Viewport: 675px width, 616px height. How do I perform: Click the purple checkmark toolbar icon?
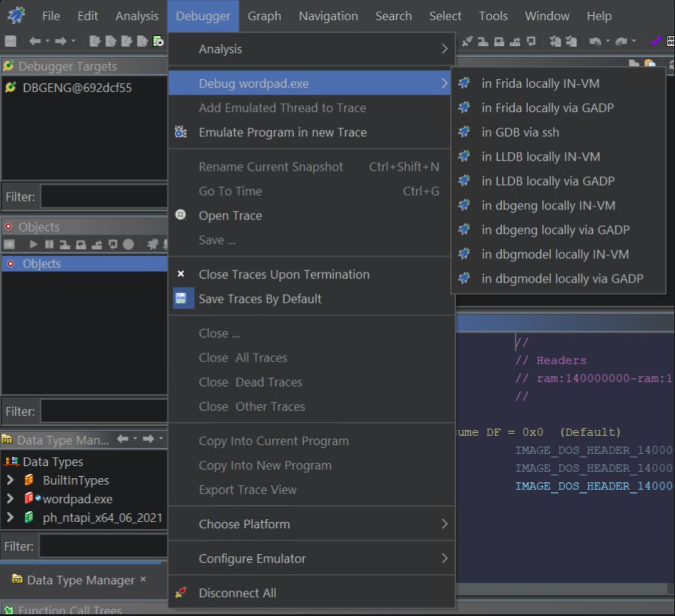655,41
